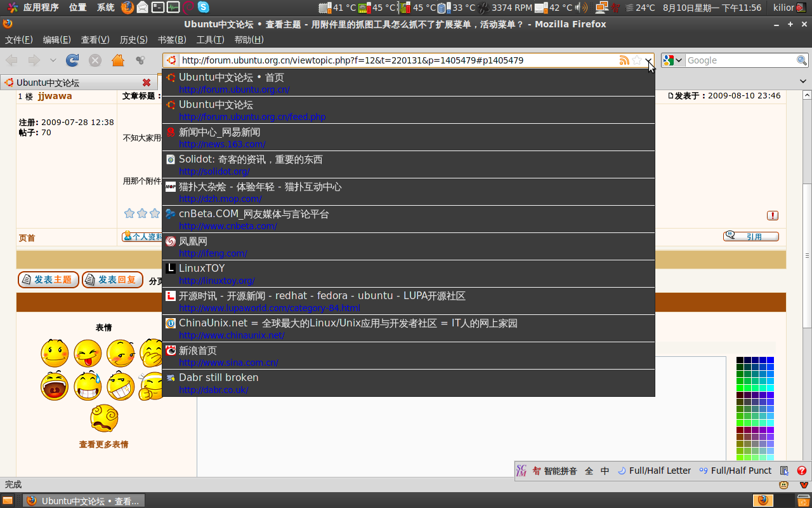
Task: Toggle Full/Half Punct mode
Action: pyautogui.click(x=735, y=471)
